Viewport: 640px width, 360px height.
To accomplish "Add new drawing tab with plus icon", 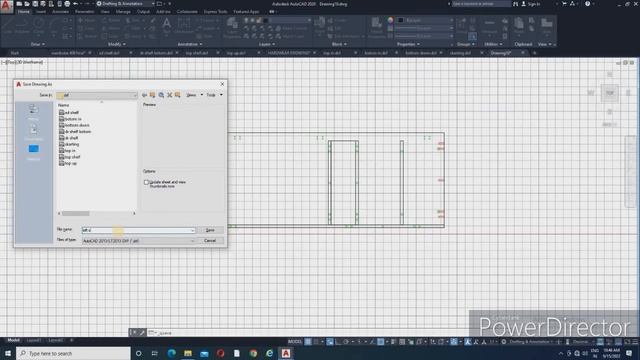I will tap(534, 53).
